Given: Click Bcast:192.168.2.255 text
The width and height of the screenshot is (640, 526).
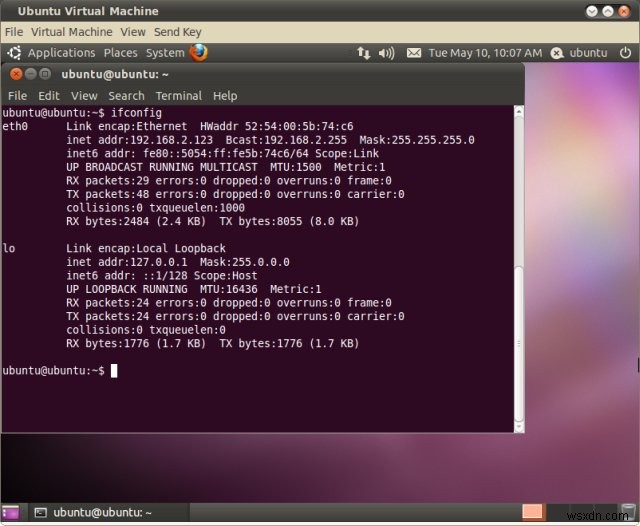Looking at the screenshot, I should pyautogui.click(x=286, y=140).
